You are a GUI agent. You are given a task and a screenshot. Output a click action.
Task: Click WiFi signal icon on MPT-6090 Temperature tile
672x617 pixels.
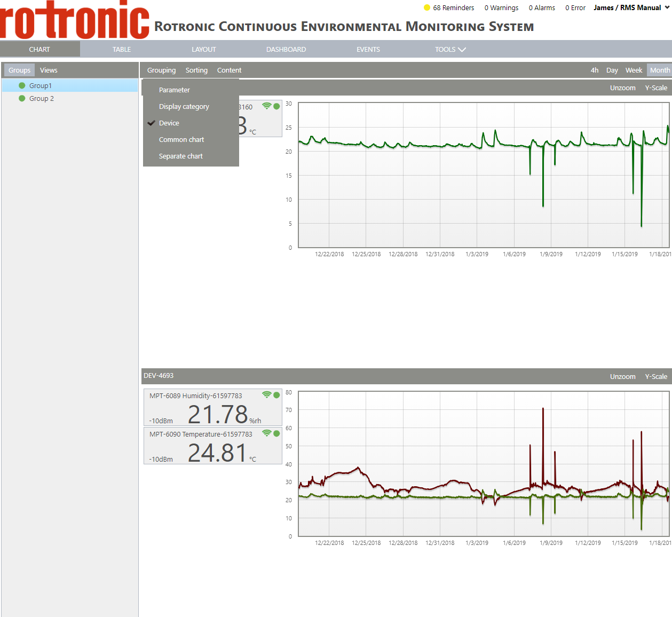(267, 433)
